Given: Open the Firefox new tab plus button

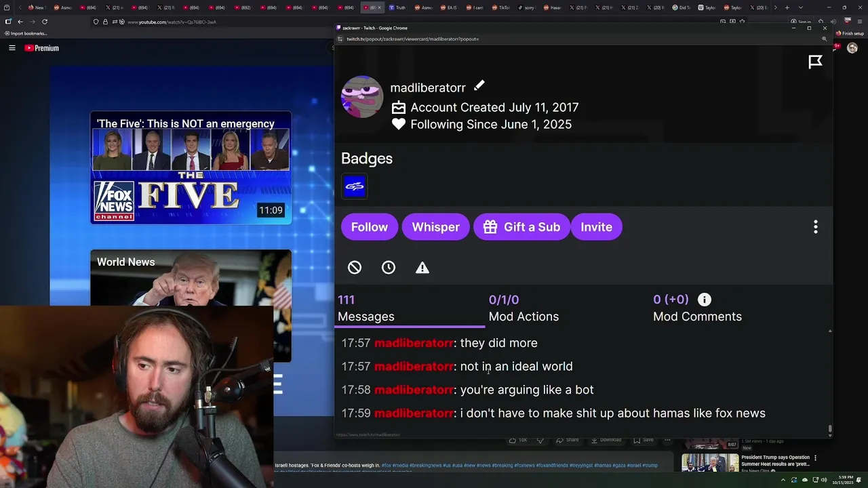Looking at the screenshot, I should [787, 7].
